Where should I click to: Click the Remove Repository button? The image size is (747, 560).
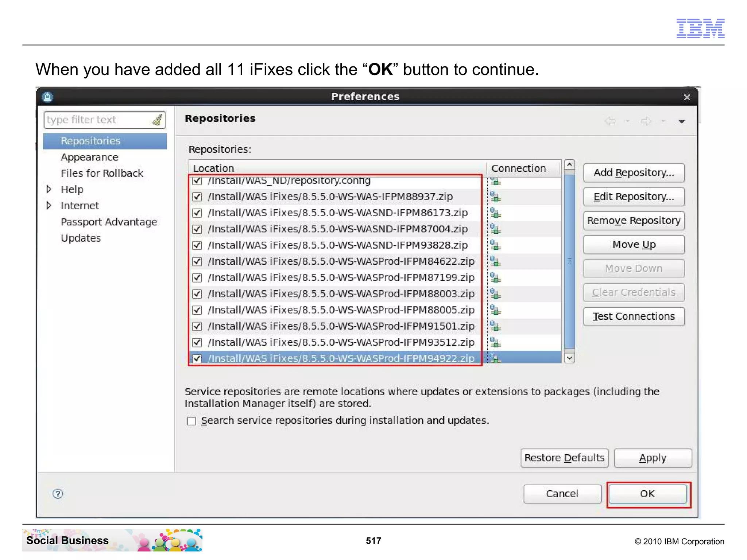(x=634, y=221)
